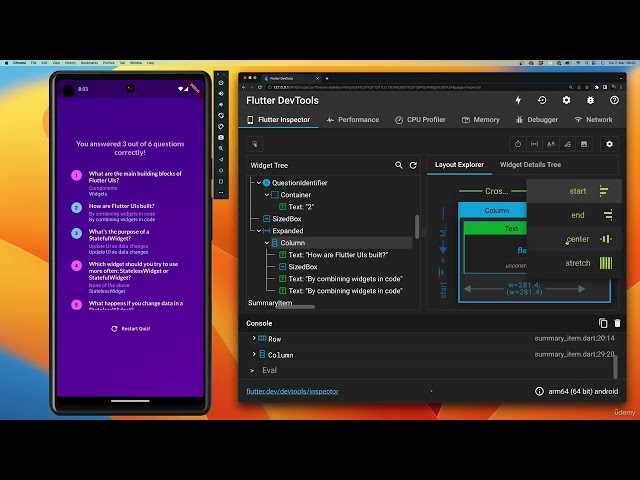640x480 pixels.
Task: Collapse the Column node in widget tree
Action: (267, 242)
